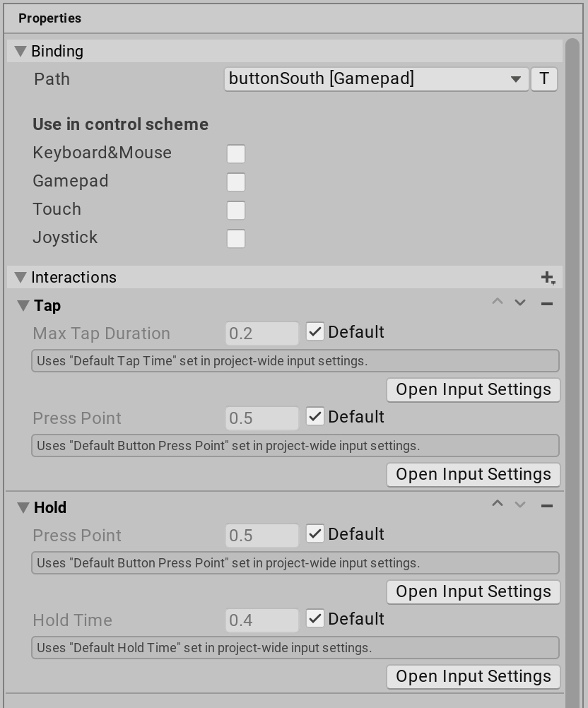This screenshot has width=588, height=708.
Task: Open Input Settings below Hold Time
Action: (473, 676)
